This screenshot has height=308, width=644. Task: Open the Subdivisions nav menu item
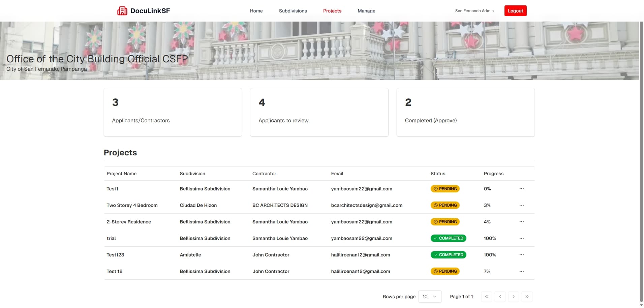pos(293,11)
